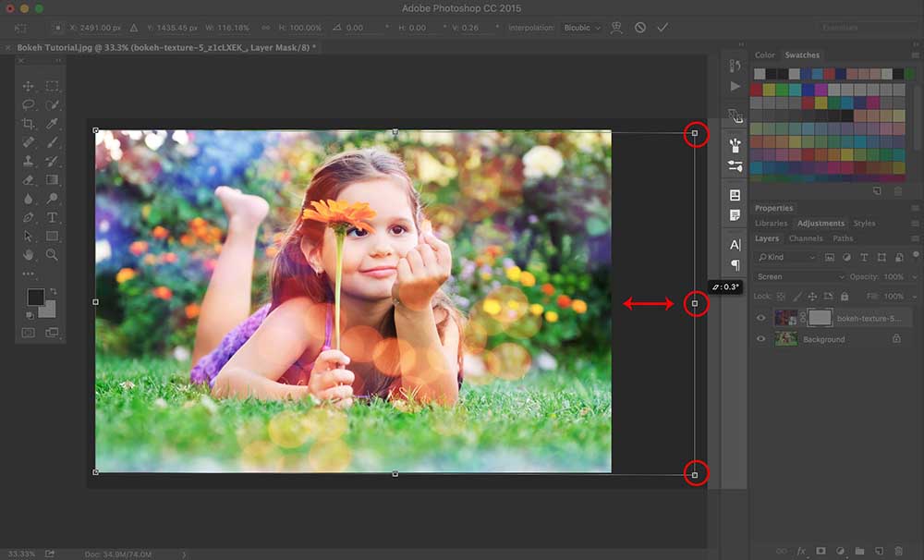The height and width of the screenshot is (560, 924).
Task: Open the Paragraph panel icon
Action: (735, 265)
